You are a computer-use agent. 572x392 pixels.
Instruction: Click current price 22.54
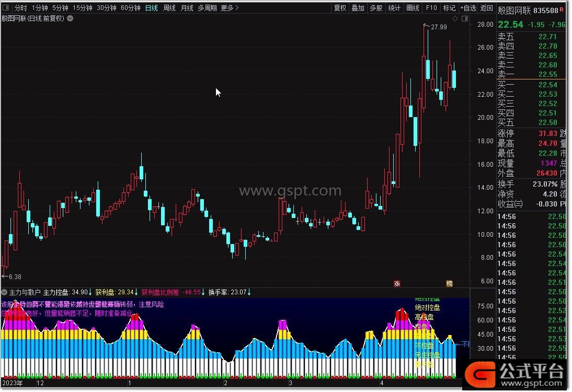click(x=510, y=25)
